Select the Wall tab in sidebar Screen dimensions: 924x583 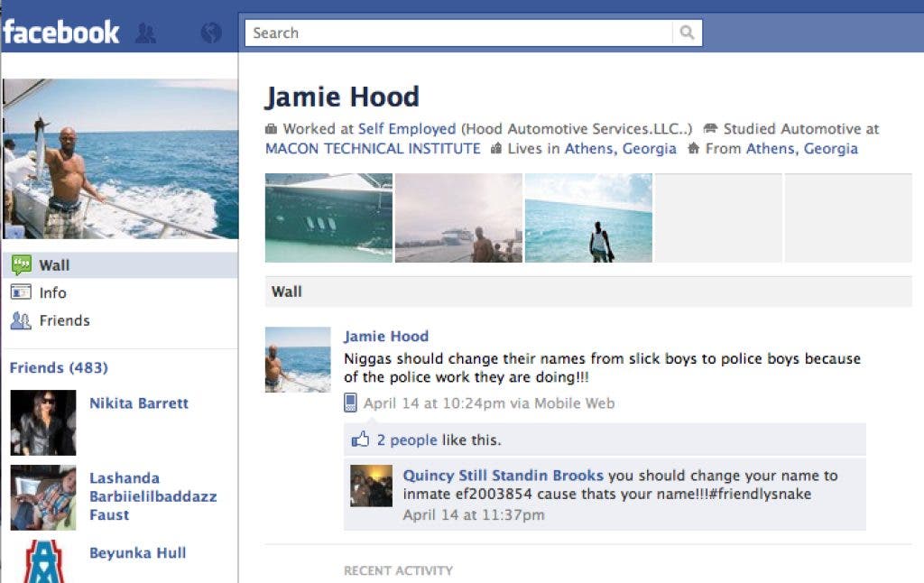54,265
